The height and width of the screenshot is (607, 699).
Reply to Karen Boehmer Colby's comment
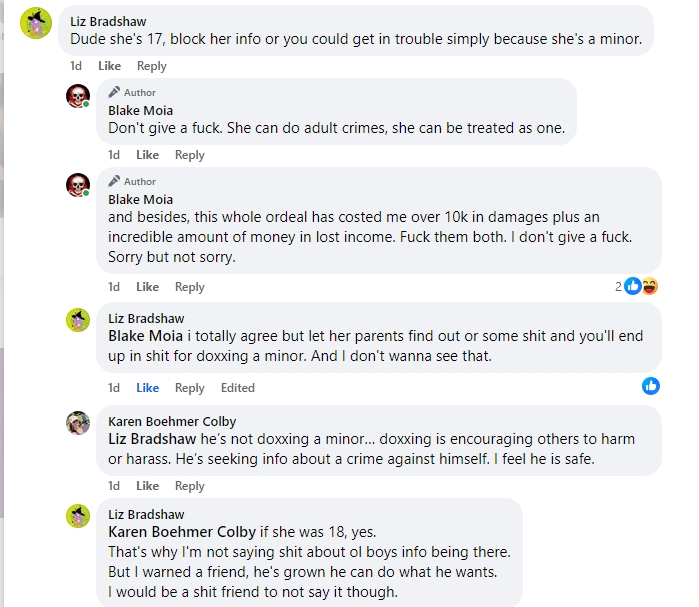[189, 486]
